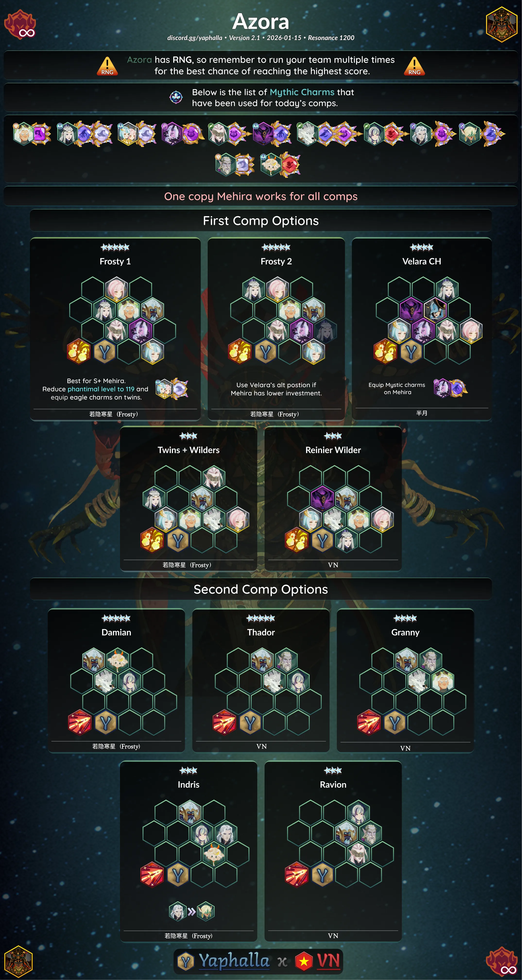Viewport: 522px width, 980px height.
Task: Open the Yaphalla footer link
Action: (234, 961)
